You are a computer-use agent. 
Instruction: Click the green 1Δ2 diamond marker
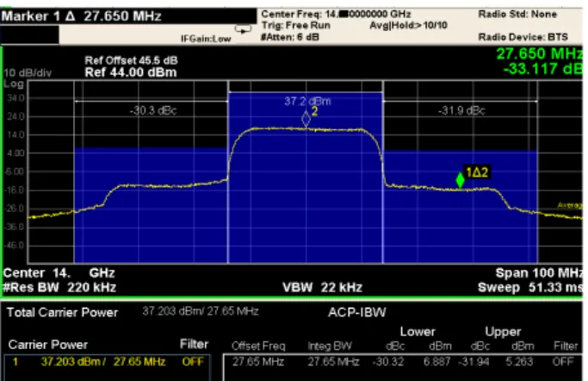(460, 180)
